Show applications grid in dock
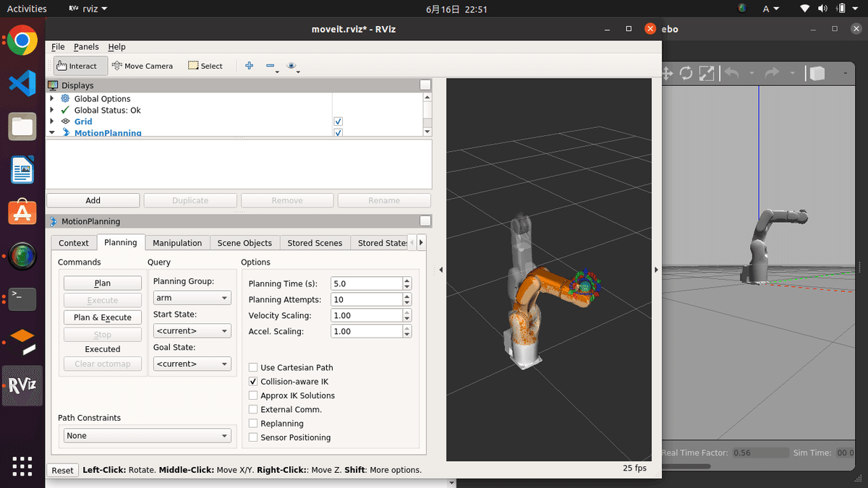 click(x=22, y=465)
